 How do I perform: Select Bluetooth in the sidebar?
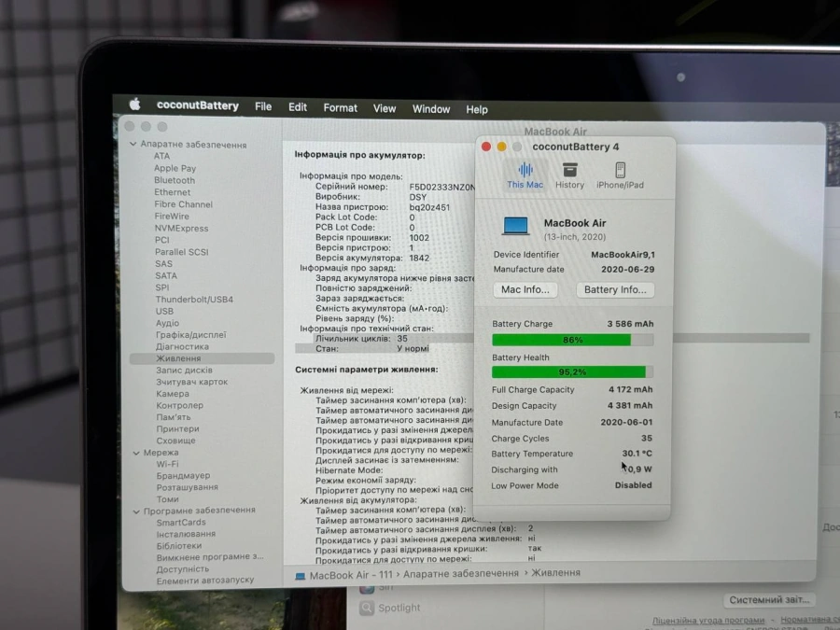point(174,180)
